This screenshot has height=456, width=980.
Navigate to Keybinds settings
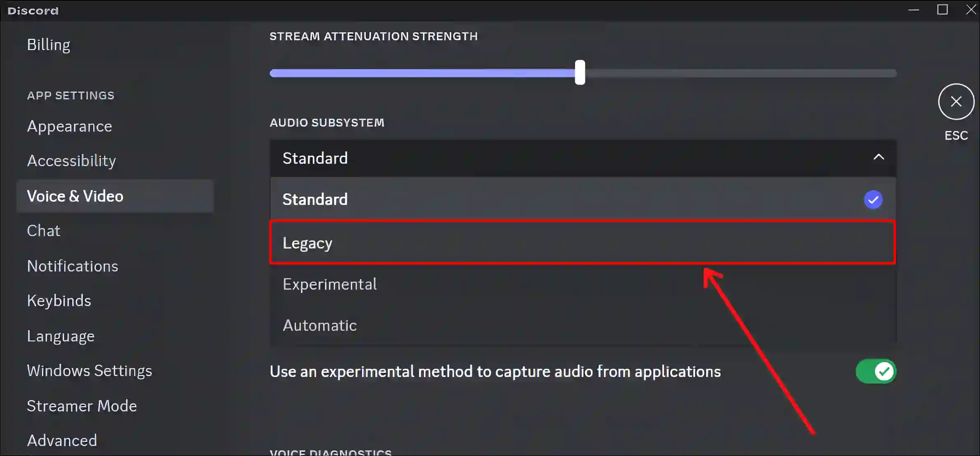coord(59,301)
